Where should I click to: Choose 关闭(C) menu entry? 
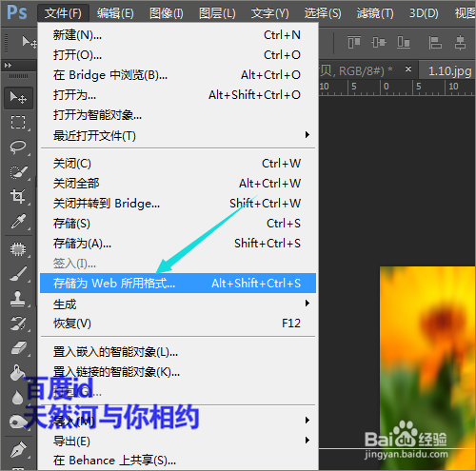point(178,164)
